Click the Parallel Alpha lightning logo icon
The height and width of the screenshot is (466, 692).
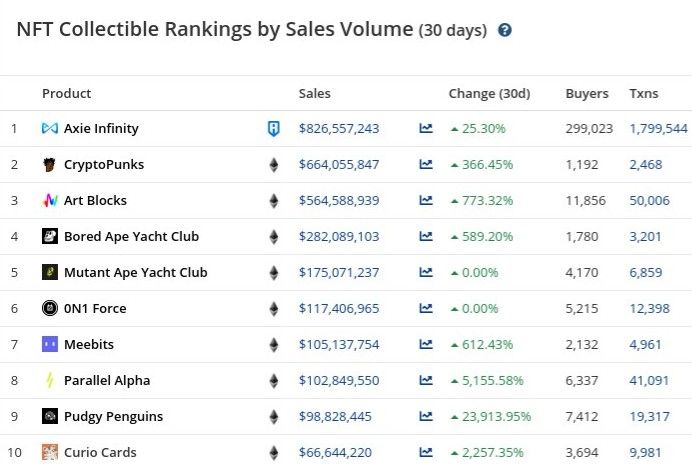(50, 381)
